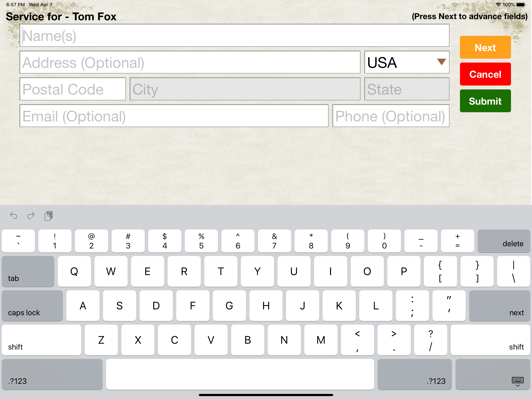Focus the Phone (Optional) field
532x399 pixels.
click(x=391, y=116)
